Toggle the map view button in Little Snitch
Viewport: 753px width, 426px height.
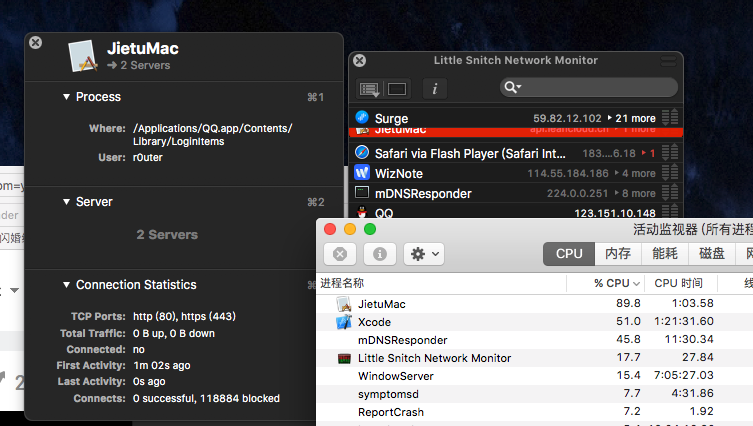tap(397, 88)
